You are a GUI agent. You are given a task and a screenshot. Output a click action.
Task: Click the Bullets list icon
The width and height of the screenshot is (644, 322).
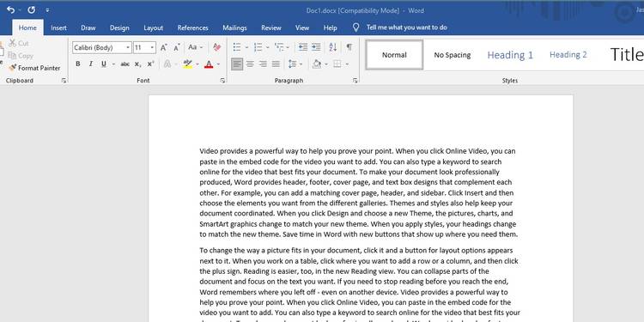coord(237,47)
